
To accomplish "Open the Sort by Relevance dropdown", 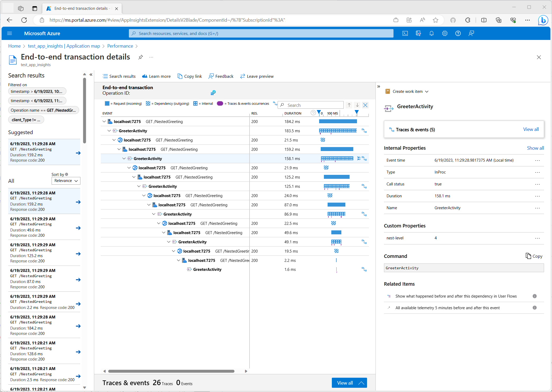I will [x=66, y=181].
